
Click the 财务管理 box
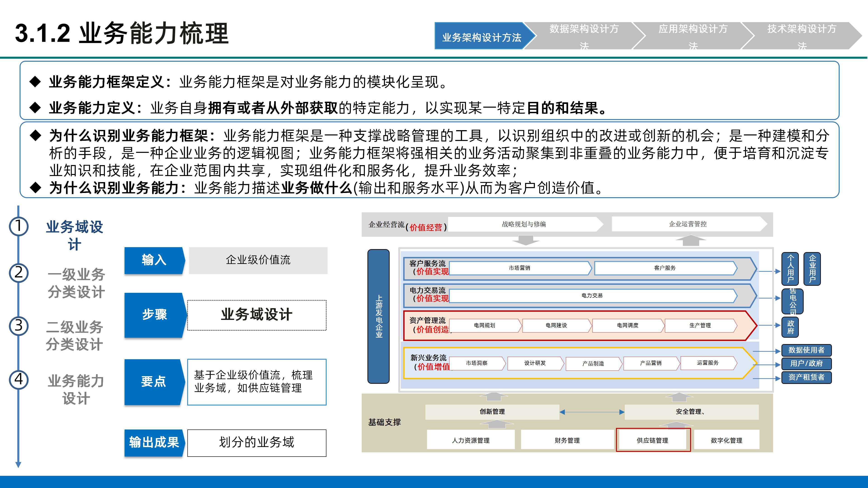[x=567, y=440]
